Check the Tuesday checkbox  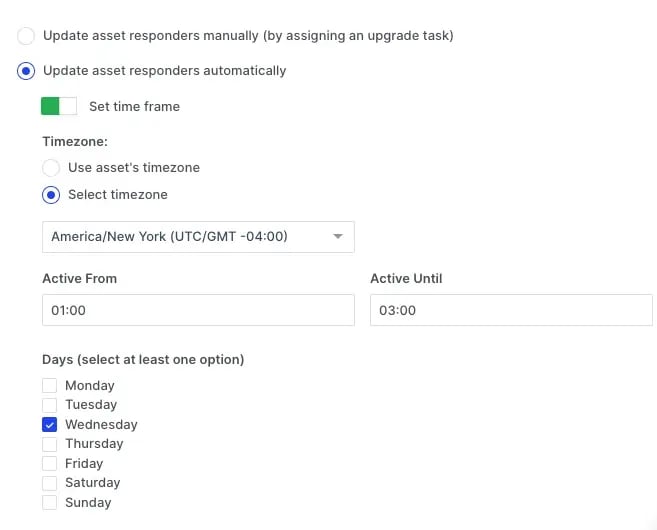(x=49, y=405)
